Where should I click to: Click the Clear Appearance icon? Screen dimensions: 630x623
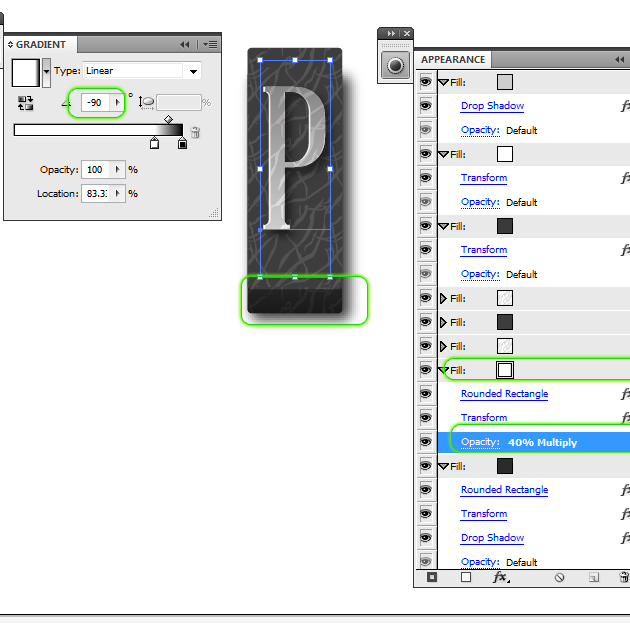click(559, 578)
